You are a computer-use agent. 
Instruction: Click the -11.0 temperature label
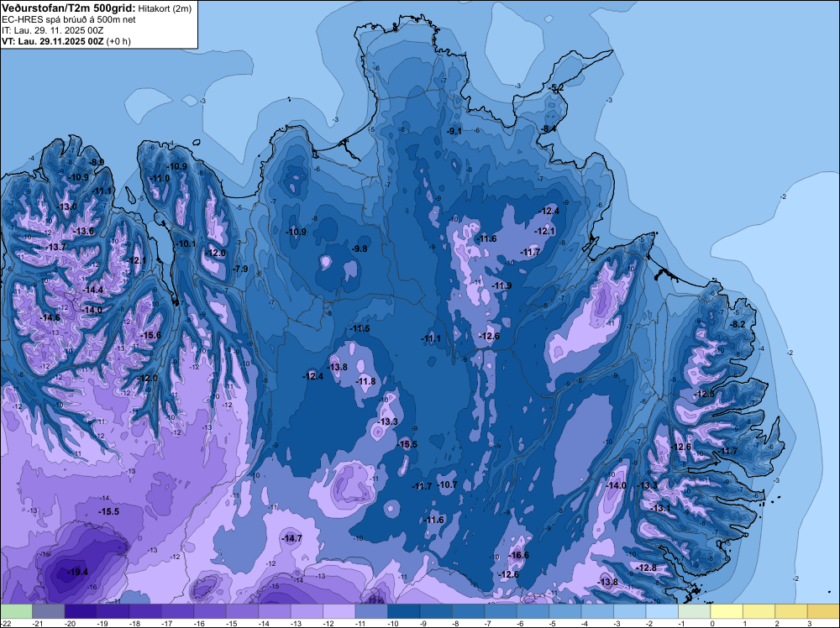[x=159, y=178]
